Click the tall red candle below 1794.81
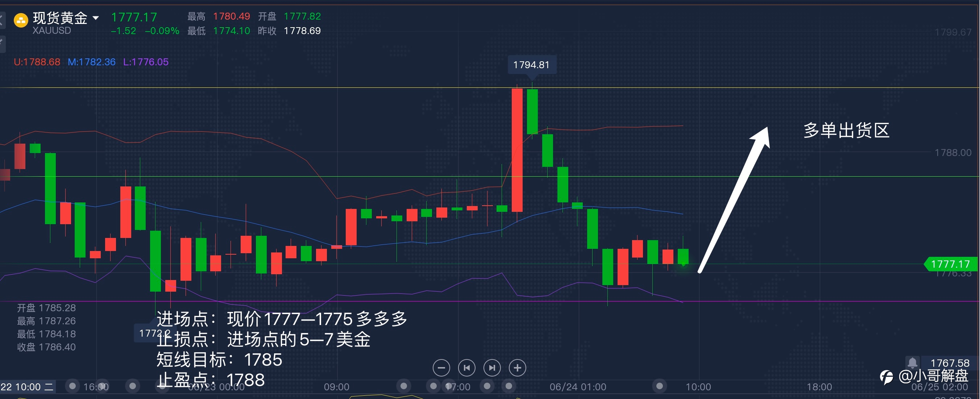 coord(517,150)
